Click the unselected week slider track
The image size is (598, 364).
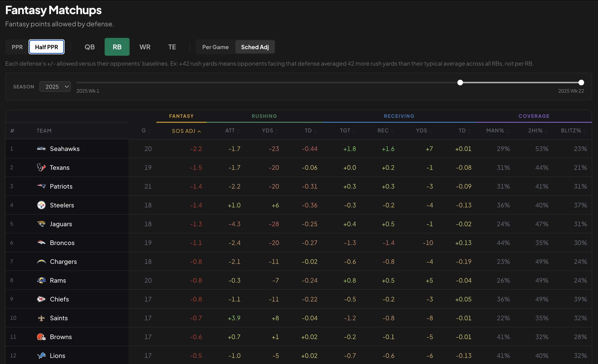(x=267, y=83)
